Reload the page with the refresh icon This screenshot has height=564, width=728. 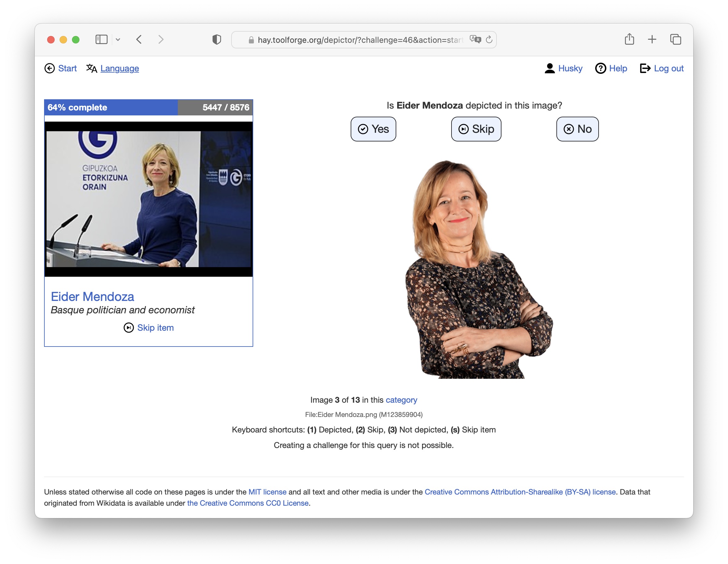tap(489, 40)
